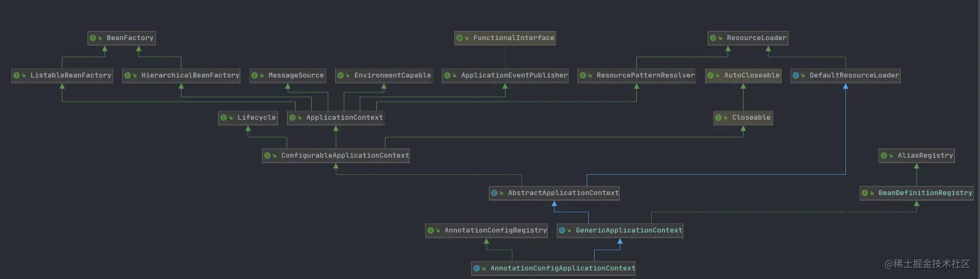Image resolution: width=980 pixels, height=279 pixels.
Task: Click the FunctionalInterface annotation icon
Action: click(460, 38)
